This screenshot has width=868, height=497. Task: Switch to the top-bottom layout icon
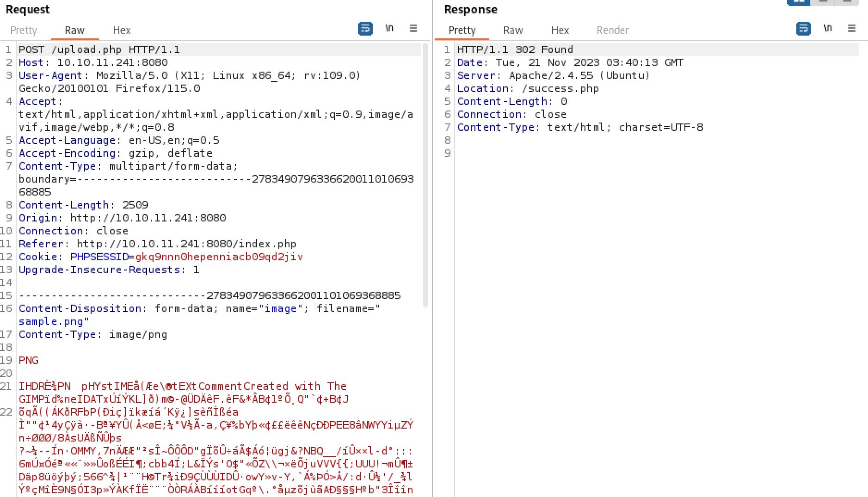[x=823, y=2]
